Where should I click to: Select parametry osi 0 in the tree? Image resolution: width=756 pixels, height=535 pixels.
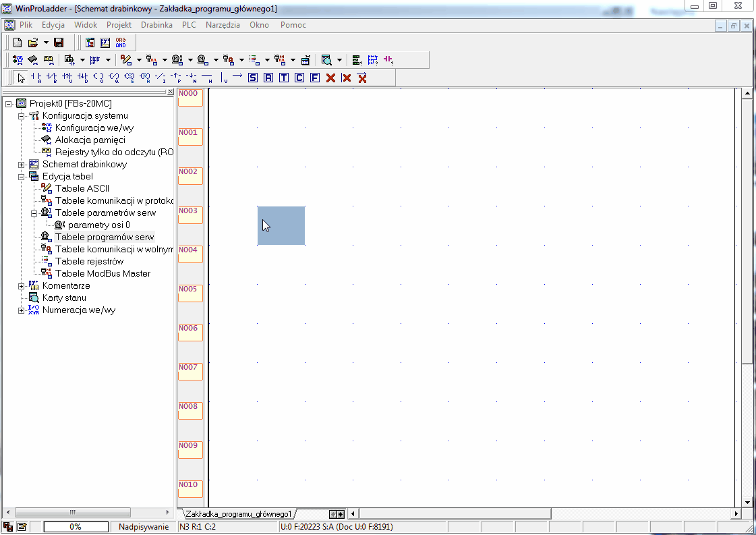(x=99, y=225)
